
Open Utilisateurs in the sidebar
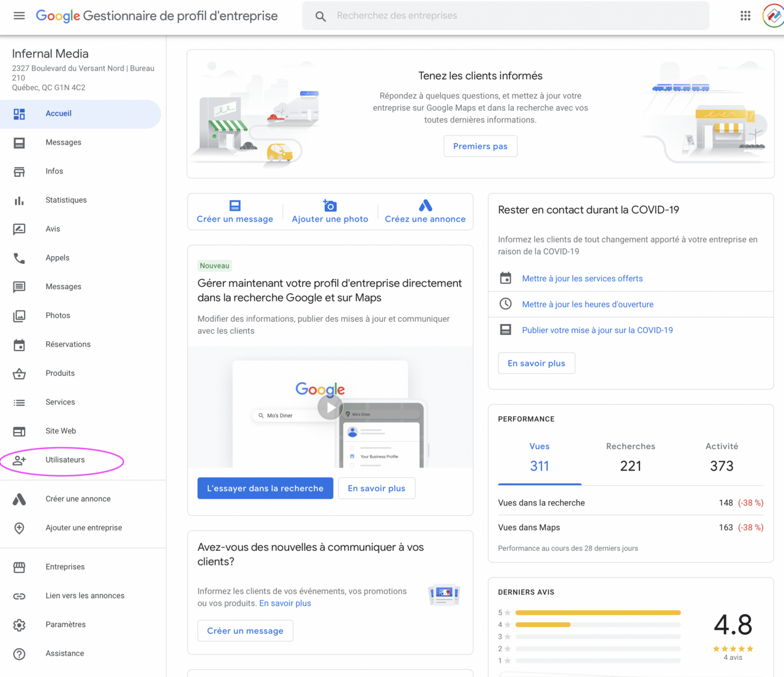click(x=80, y=460)
